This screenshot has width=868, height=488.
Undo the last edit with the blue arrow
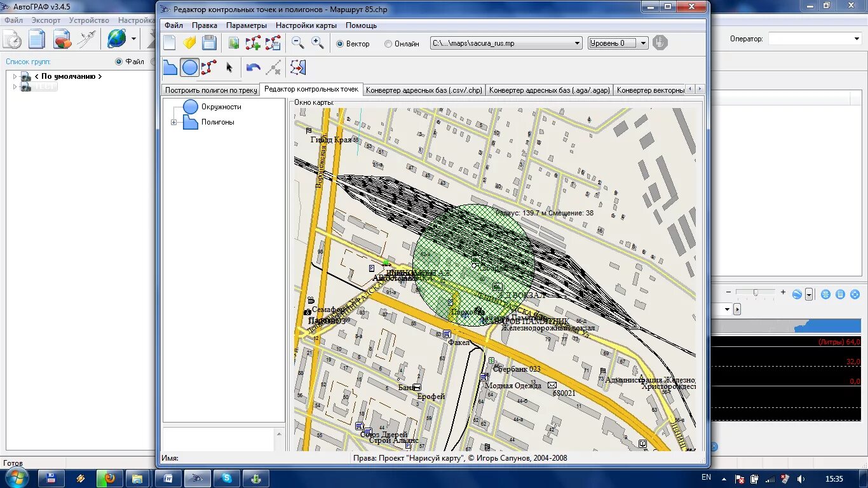pyautogui.click(x=254, y=67)
